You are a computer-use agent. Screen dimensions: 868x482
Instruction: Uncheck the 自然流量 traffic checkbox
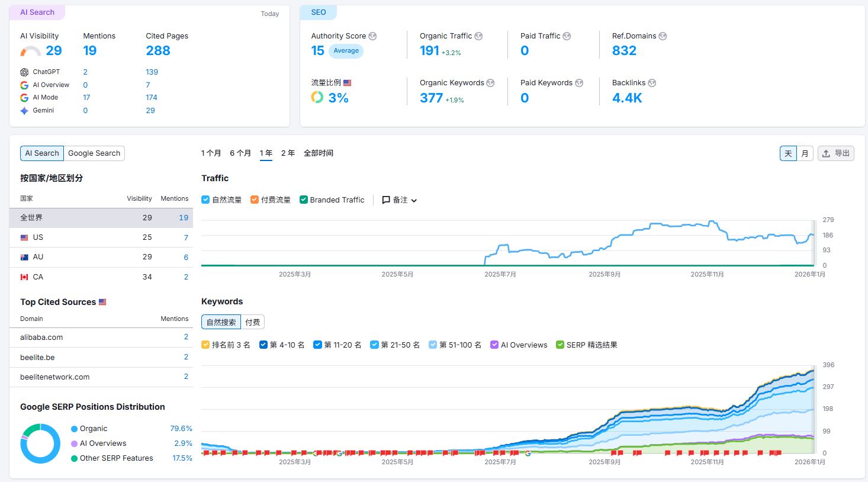pyautogui.click(x=205, y=200)
